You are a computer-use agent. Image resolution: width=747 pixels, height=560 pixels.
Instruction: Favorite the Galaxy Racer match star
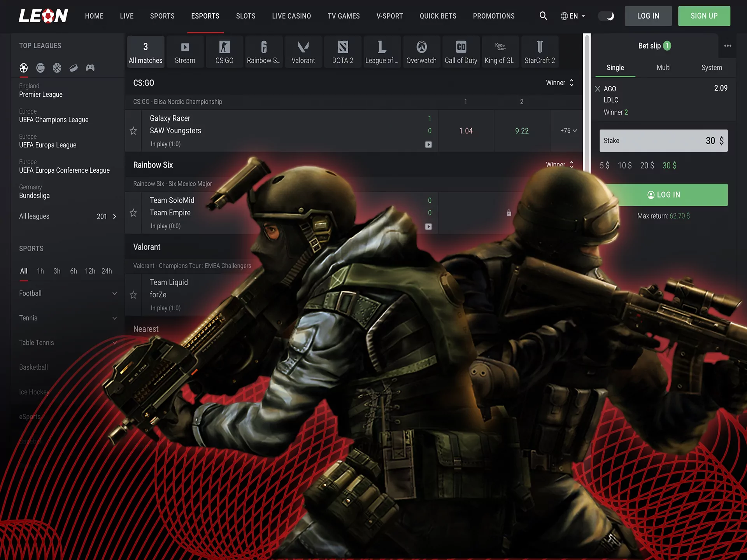133,131
